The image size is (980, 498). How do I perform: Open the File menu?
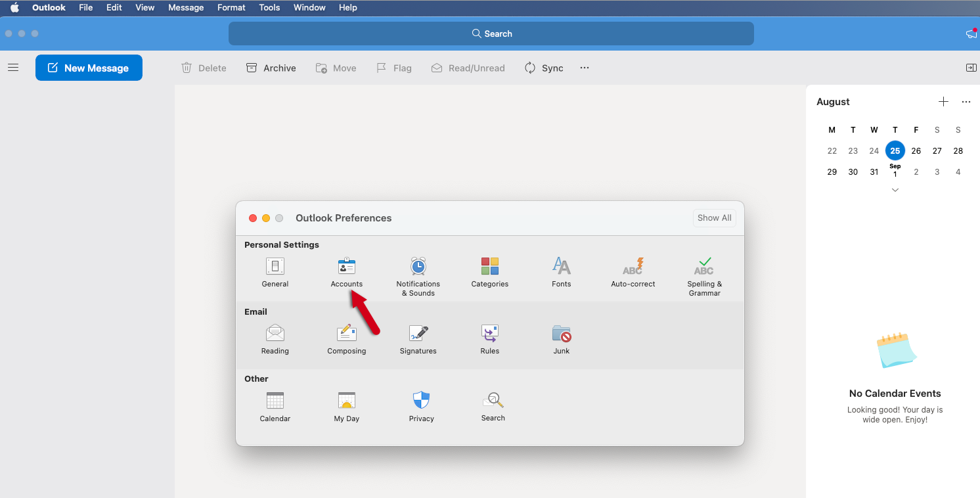coord(85,7)
